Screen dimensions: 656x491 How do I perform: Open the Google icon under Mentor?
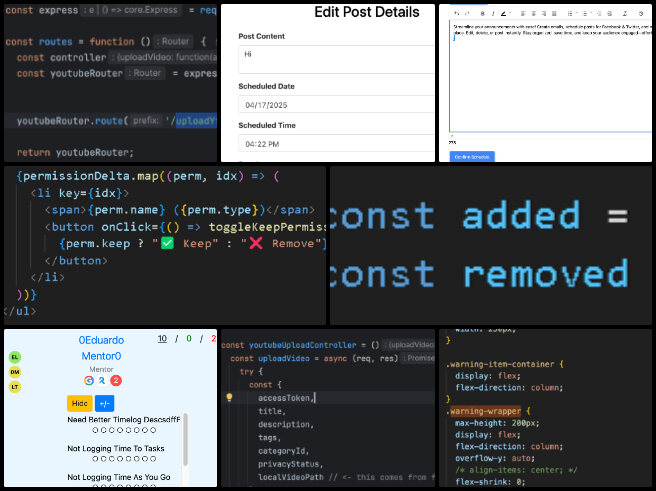(x=89, y=381)
